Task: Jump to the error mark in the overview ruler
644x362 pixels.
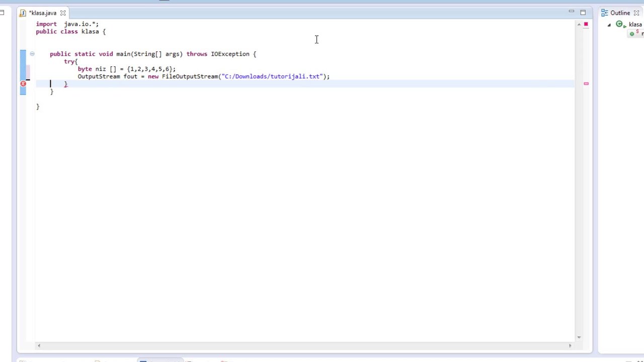Action: (586, 84)
